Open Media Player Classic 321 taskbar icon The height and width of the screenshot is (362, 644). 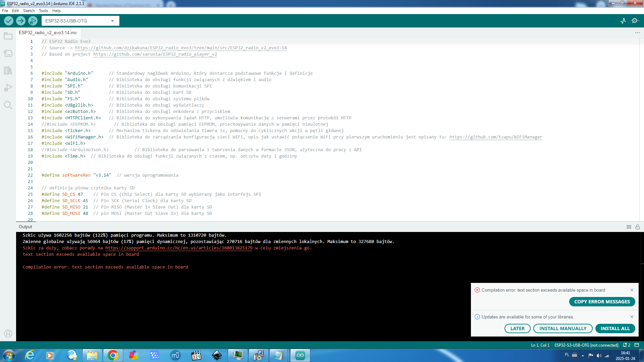196,355
